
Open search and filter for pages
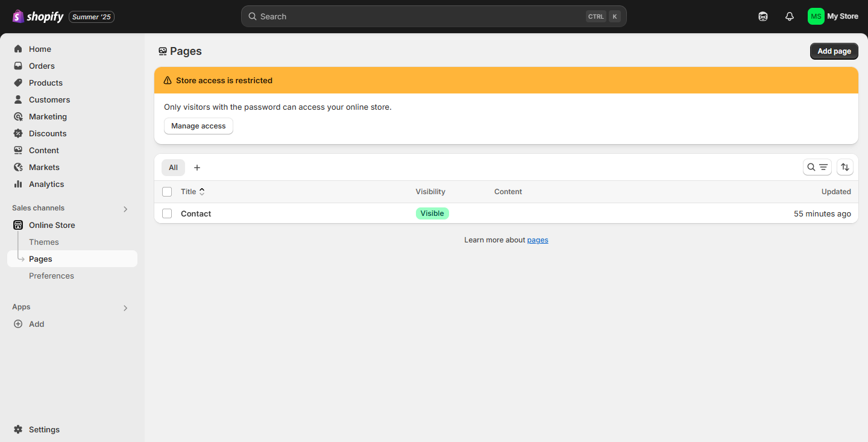tap(817, 167)
